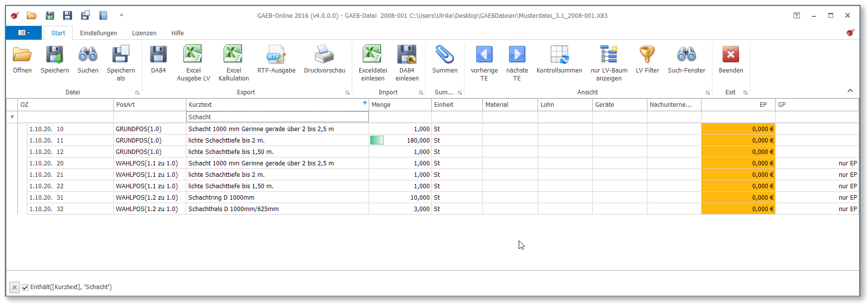Collapse the ribbon with the arrow
Screen dimensions: 868x304
click(x=850, y=90)
